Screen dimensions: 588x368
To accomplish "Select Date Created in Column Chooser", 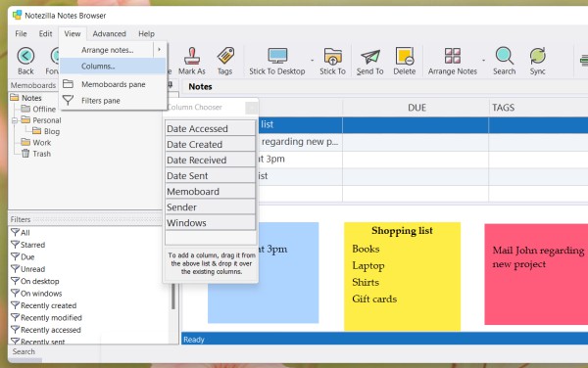I will click(x=210, y=144).
